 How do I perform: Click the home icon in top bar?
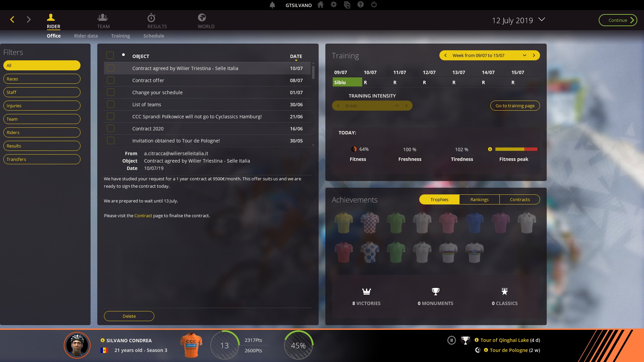[x=321, y=5]
